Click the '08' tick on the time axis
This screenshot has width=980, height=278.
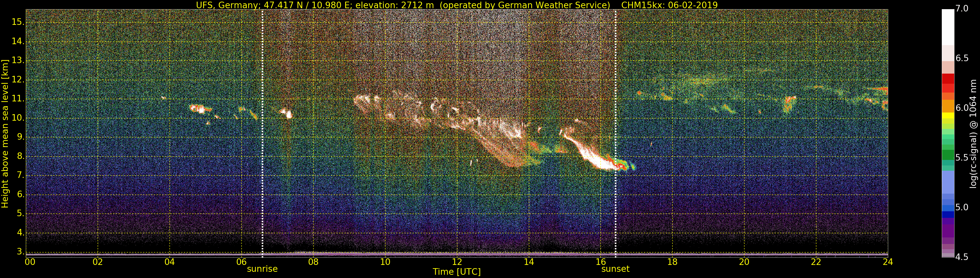[x=313, y=262]
